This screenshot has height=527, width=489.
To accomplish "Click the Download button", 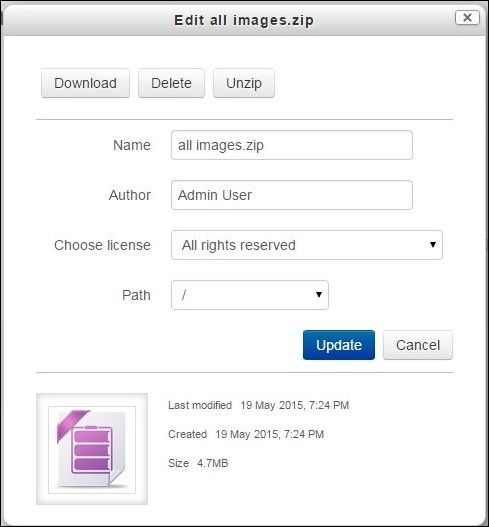I will [85, 83].
